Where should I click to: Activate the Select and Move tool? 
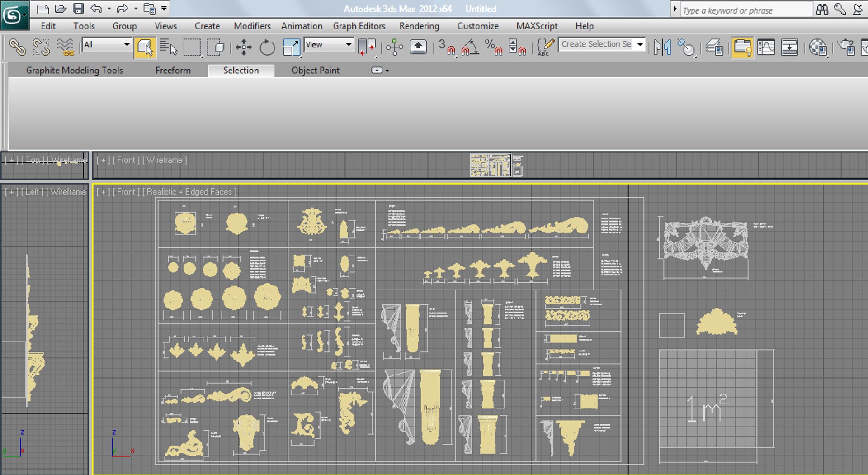click(x=244, y=47)
